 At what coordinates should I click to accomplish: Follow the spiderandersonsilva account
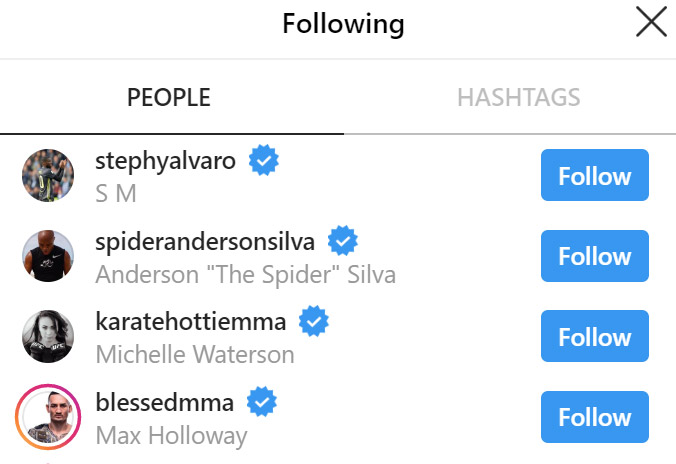595,256
